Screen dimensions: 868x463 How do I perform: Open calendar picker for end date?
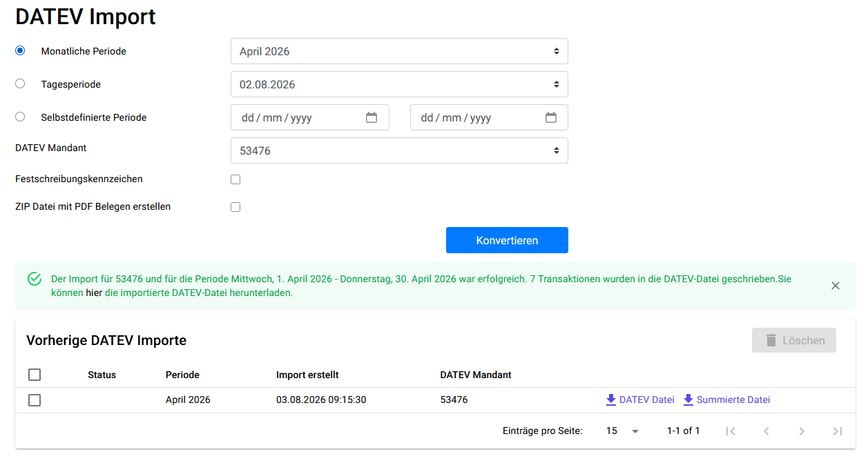[x=551, y=117]
